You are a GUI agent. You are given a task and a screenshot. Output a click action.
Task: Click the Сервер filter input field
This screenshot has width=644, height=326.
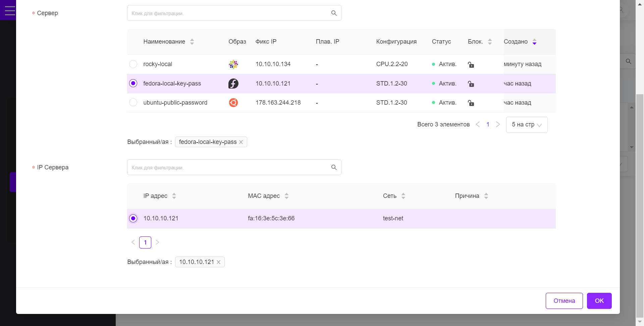(234, 13)
